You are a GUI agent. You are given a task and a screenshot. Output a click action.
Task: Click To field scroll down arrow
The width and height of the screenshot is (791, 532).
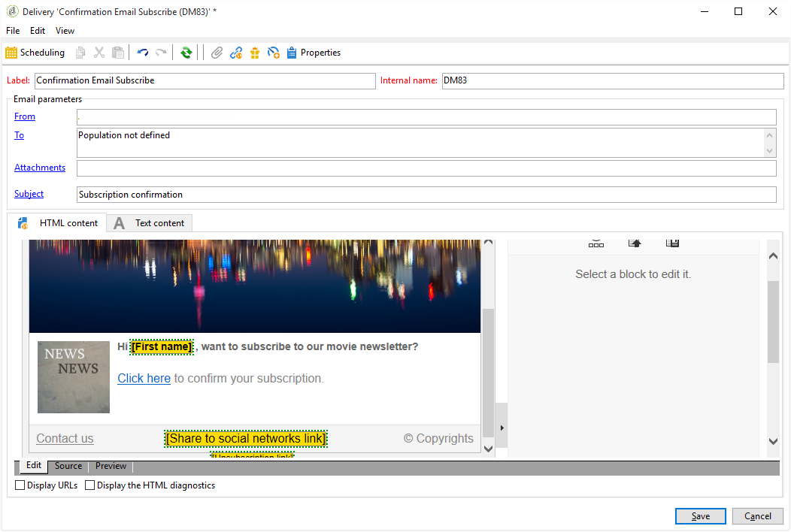[x=769, y=150]
